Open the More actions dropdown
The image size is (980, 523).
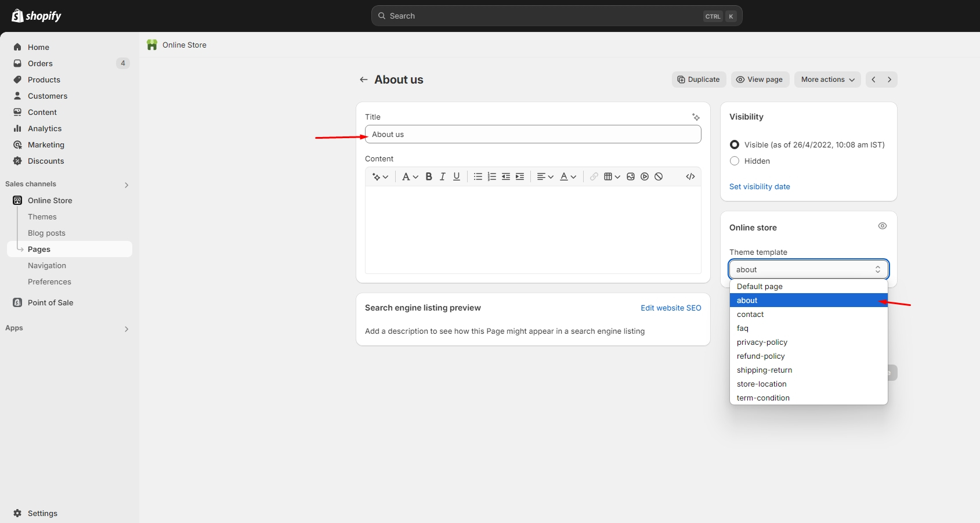pos(827,80)
